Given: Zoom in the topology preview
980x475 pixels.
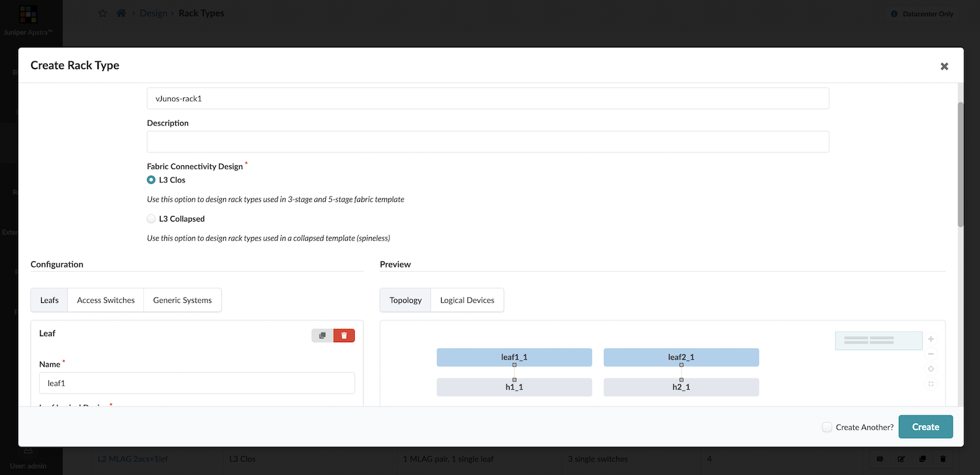Looking at the screenshot, I should tap(930, 339).
